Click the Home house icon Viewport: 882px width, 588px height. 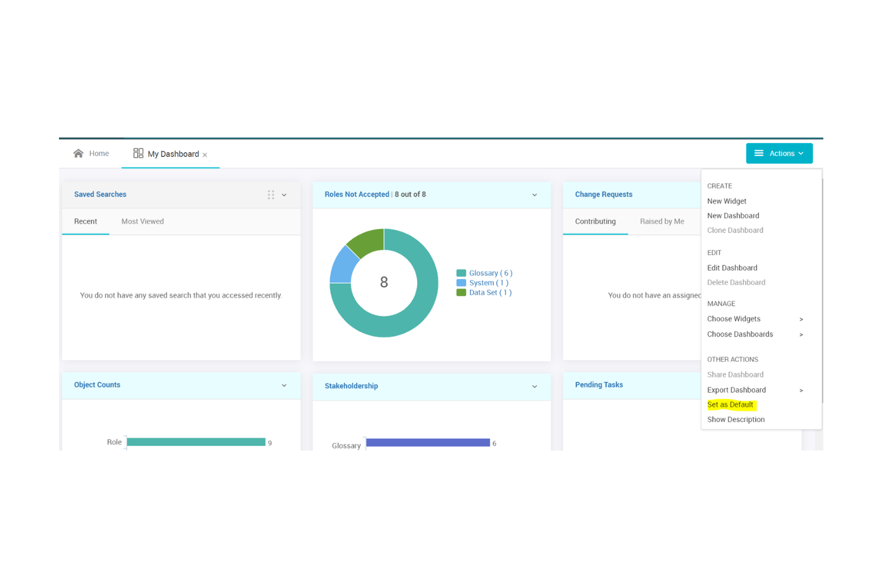point(78,153)
